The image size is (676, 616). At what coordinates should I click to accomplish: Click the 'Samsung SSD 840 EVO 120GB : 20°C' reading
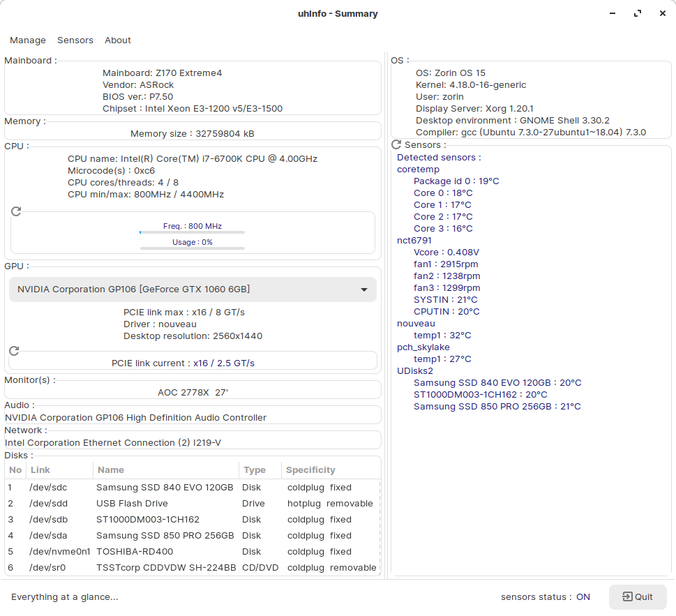click(497, 383)
